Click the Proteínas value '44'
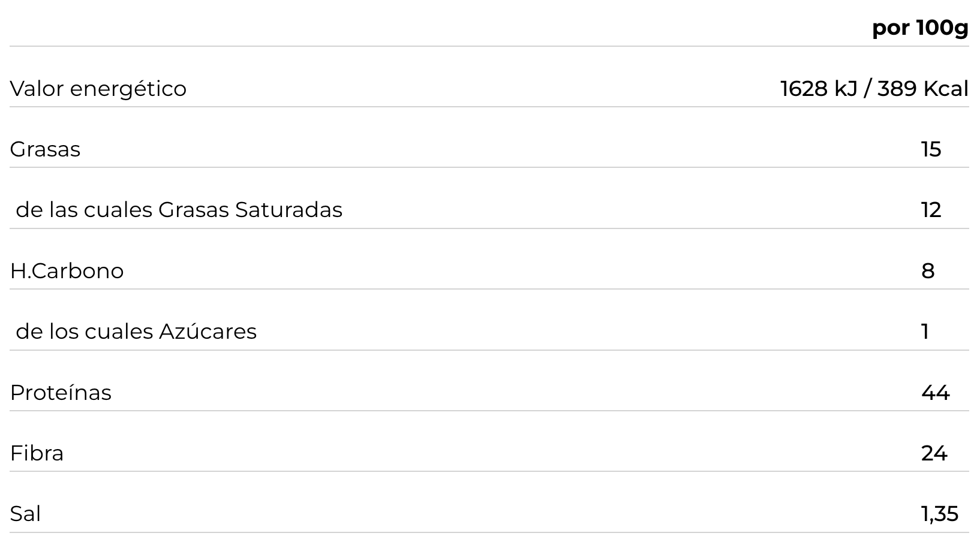Viewport: 980px width, 560px height. coord(935,393)
